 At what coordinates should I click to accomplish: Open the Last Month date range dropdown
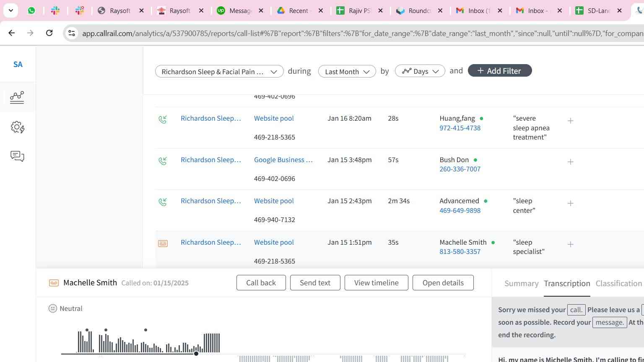[347, 71]
